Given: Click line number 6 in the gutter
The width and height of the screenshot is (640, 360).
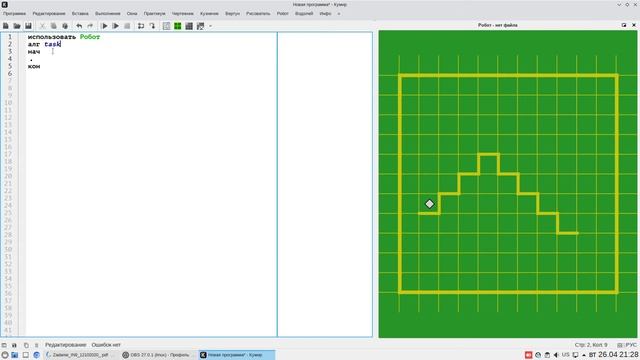Looking at the screenshot, I should 10,73.
